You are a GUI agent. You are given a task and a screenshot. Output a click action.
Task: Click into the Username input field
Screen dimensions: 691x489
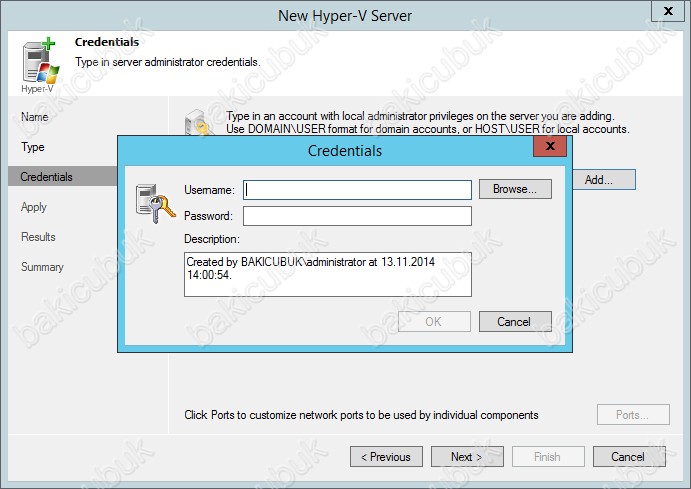click(x=357, y=190)
